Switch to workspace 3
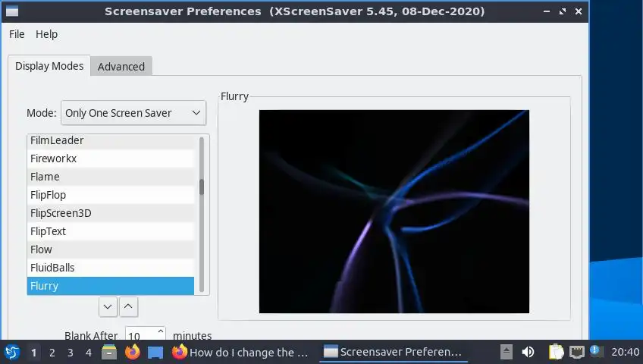Image resolution: width=643 pixels, height=364 pixels. 71,353
